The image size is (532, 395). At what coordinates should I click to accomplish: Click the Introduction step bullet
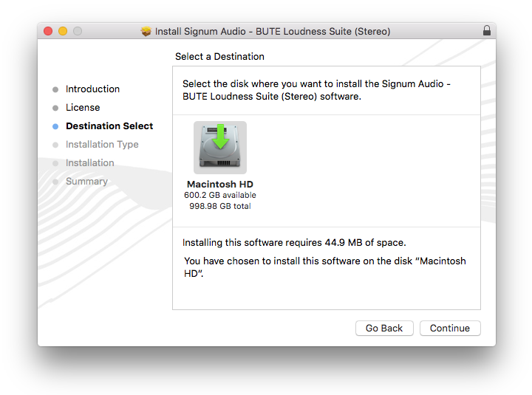click(55, 89)
